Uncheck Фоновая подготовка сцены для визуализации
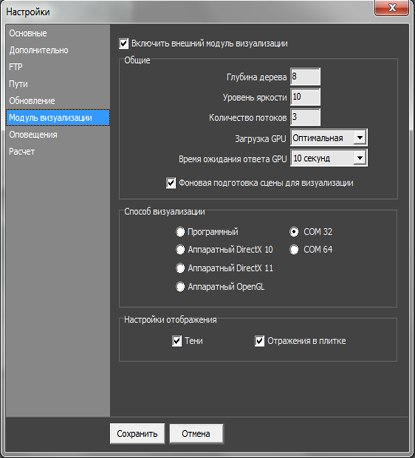Viewport: 415px width, 458px height. (171, 183)
